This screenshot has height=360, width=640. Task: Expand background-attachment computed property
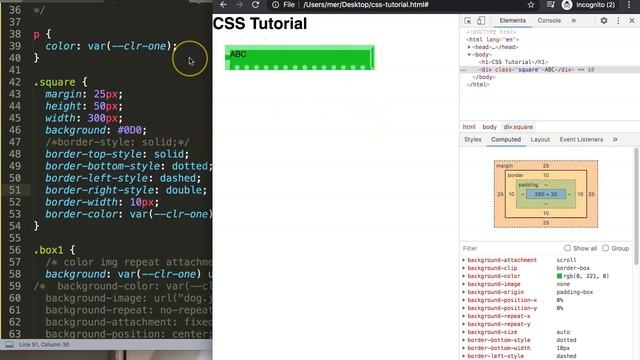point(464,260)
